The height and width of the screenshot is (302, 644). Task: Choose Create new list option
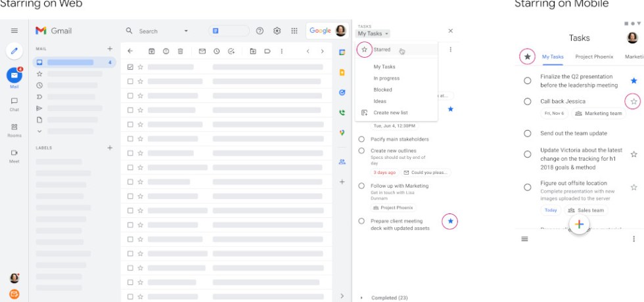390,113
